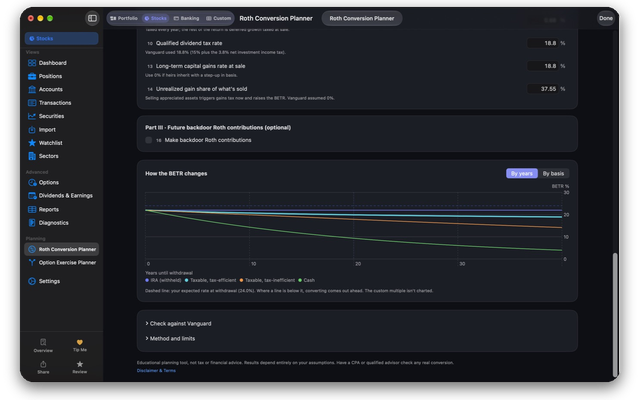Select Roth Conversion Planner icon in sidebar
Viewport: 640px width, 400px height.
[32, 249]
